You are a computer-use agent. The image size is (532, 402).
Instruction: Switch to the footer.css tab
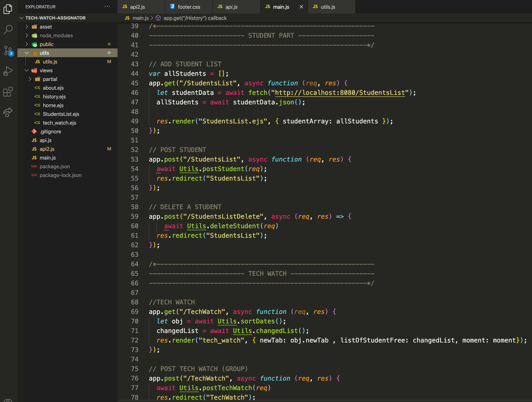(x=189, y=7)
